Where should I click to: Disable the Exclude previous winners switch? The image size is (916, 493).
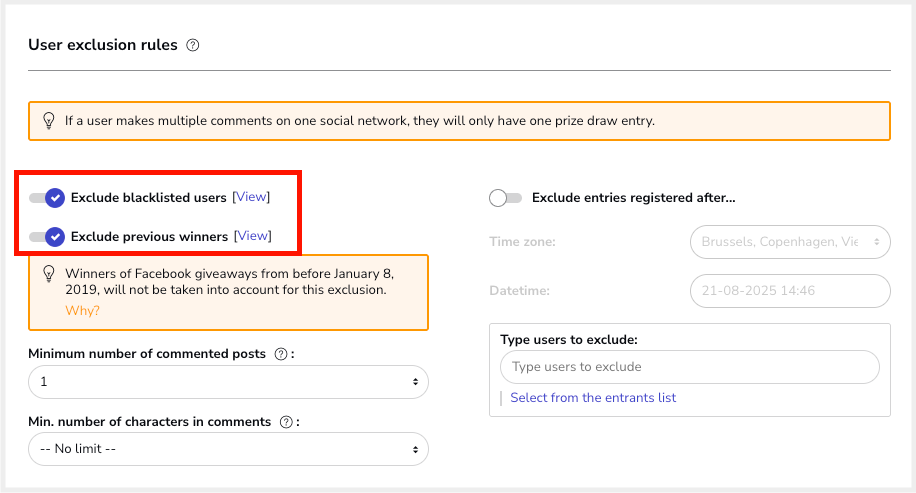(47, 237)
